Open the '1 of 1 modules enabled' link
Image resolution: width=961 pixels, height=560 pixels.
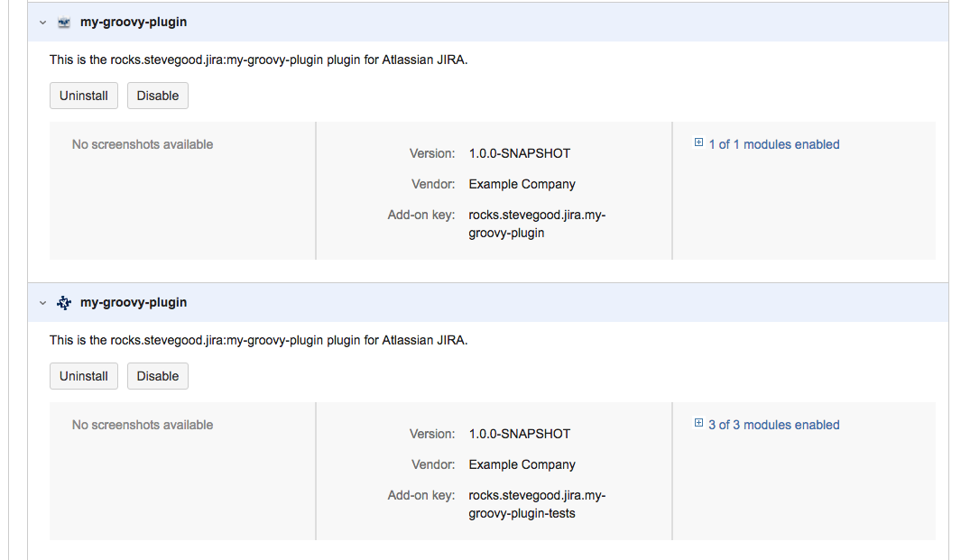(774, 144)
